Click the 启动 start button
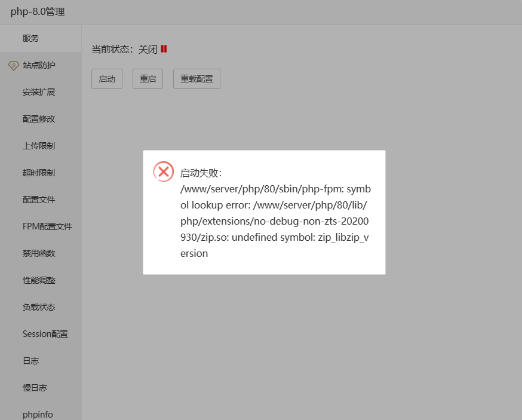This screenshot has width=522, height=420. tap(107, 79)
